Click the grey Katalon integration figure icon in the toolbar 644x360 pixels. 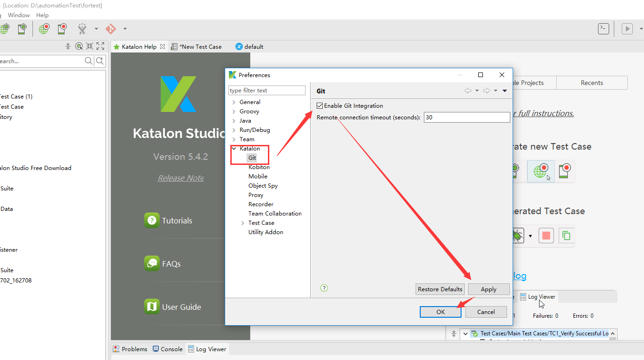[82, 29]
